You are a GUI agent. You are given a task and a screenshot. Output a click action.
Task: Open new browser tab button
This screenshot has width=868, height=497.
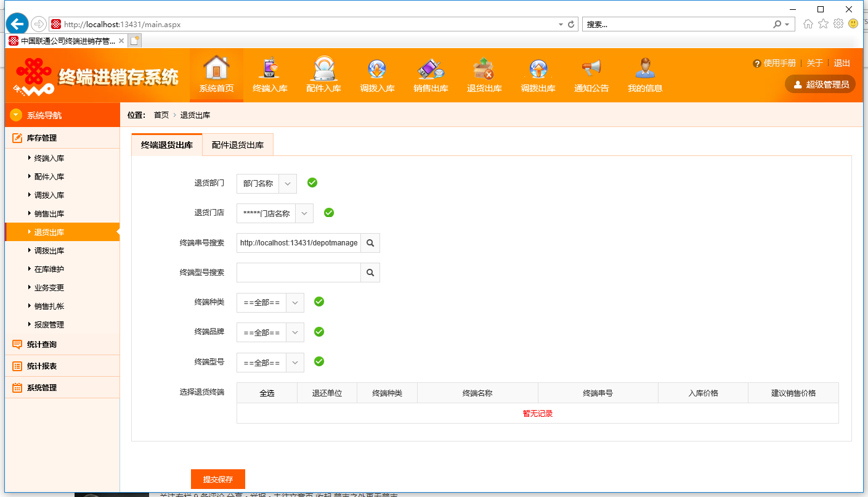pos(134,41)
